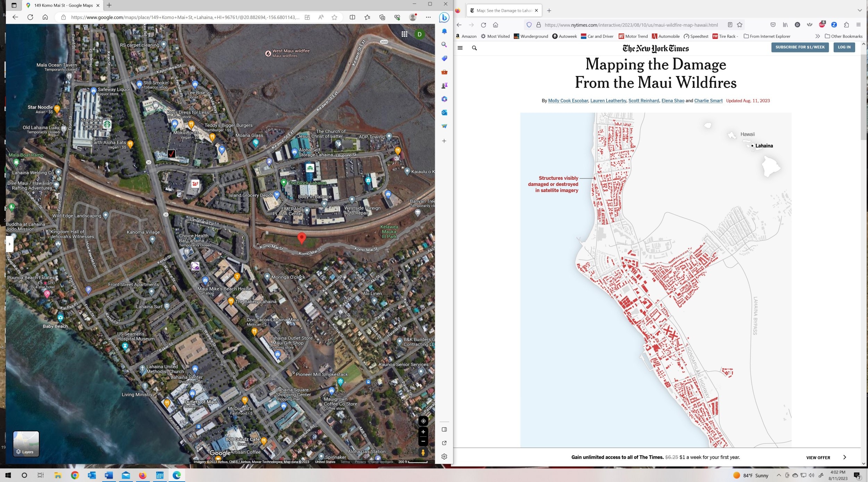Click Google Maps zoom out button
This screenshot has height=482, width=868.
point(423,442)
